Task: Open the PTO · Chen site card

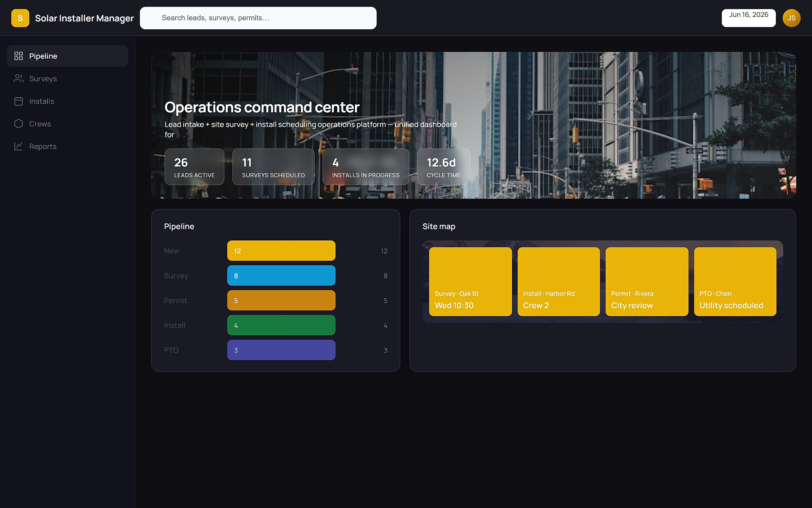Action: pos(735,282)
